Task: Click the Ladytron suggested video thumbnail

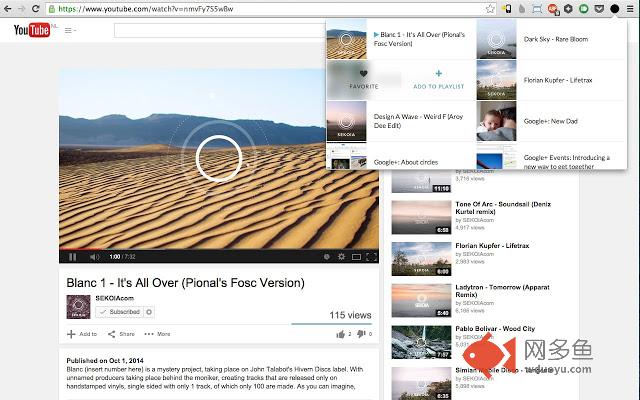Action: point(421,300)
